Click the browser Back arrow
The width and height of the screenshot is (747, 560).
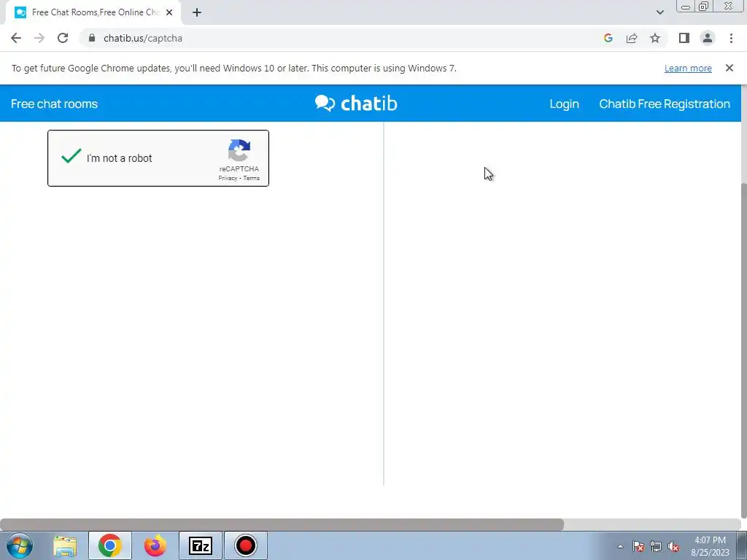(x=16, y=38)
